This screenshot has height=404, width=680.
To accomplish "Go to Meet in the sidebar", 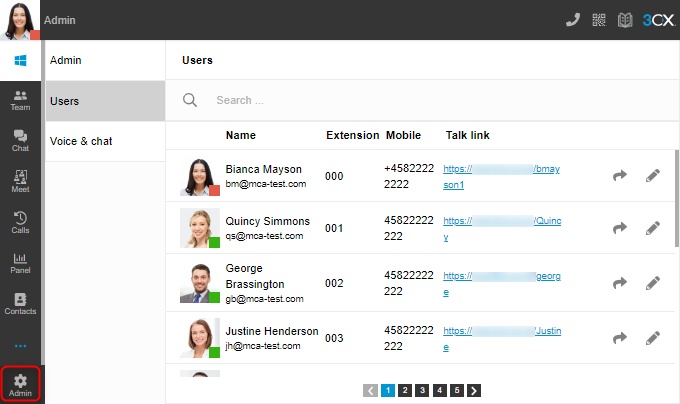I will [x=20, y=181].
